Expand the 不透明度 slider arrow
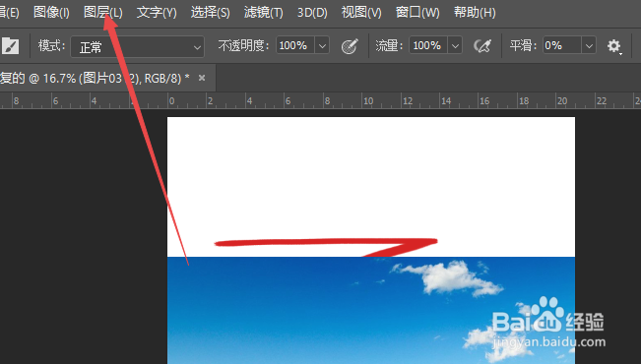The width and height of the screenshot is (641, 364). pos(322,45)
